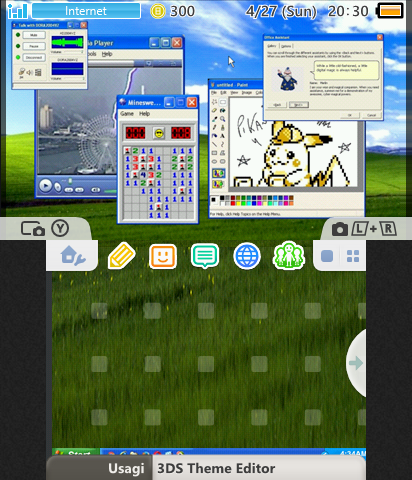Select the Curve tool in Paint

[x=222, y=144]
